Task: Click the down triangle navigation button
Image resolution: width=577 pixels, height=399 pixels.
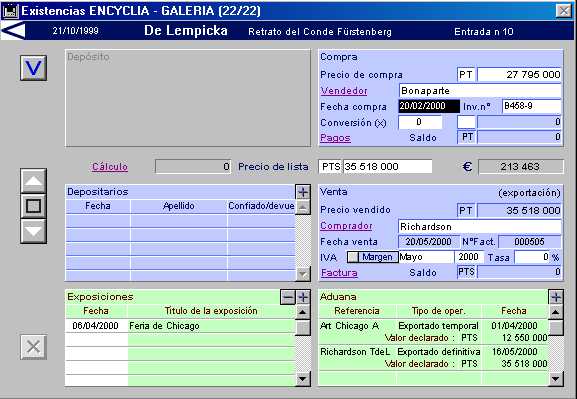Action: (33, 231)
